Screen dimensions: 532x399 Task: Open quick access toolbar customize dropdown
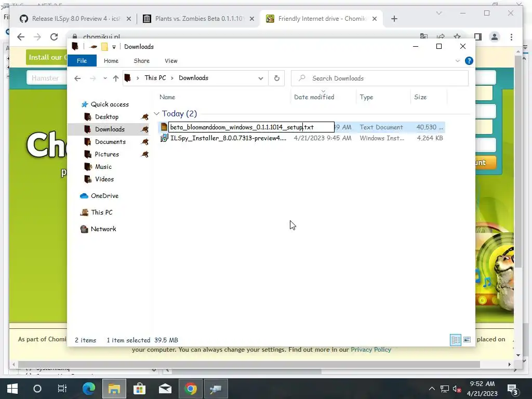(x=114, y=47)
